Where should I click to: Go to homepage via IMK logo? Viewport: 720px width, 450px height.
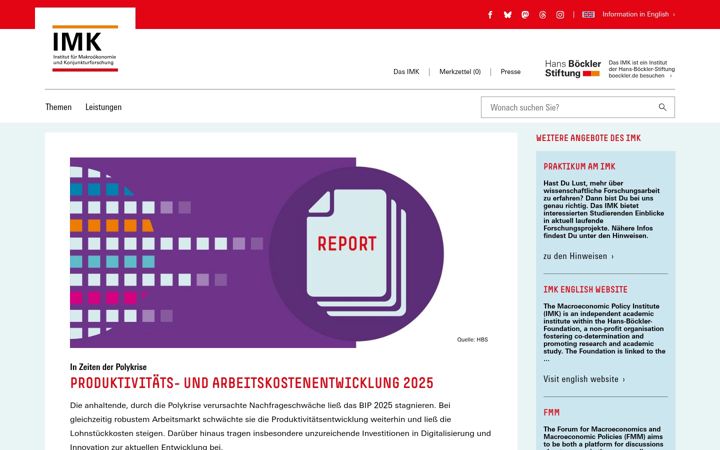click(x=85, y=48)
